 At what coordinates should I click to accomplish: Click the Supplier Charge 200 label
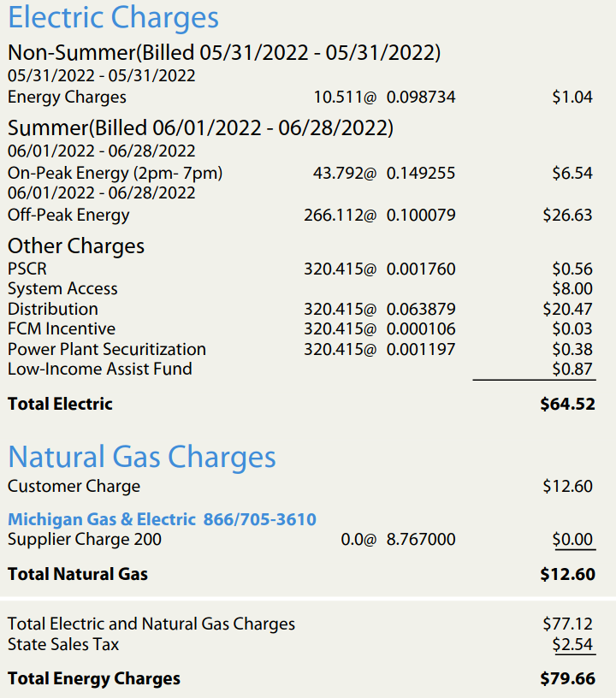click(x=85, y=540)
